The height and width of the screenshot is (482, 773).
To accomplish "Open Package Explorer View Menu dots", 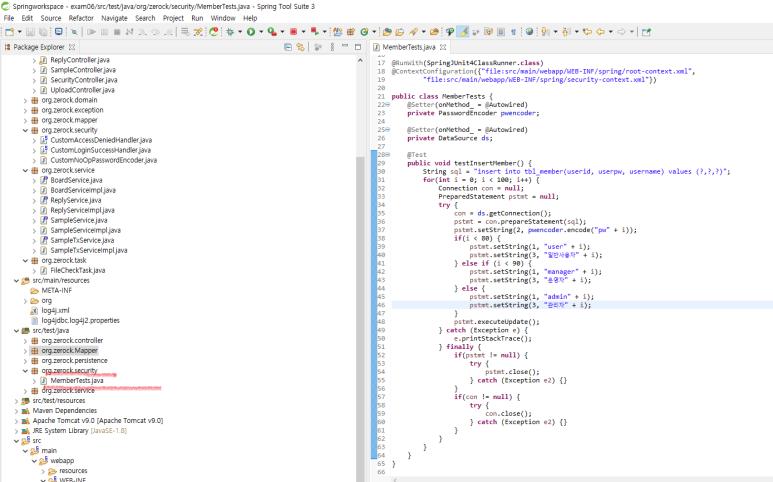I will click(332, 47).
